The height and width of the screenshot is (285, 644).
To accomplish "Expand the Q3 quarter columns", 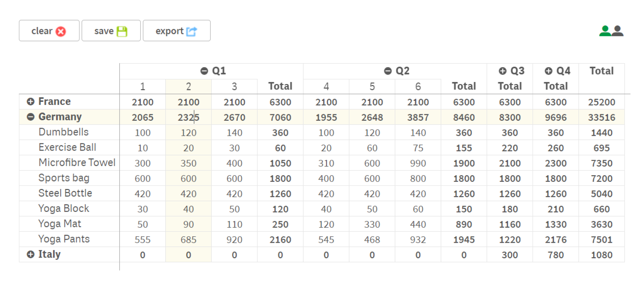I will (502, 71).
